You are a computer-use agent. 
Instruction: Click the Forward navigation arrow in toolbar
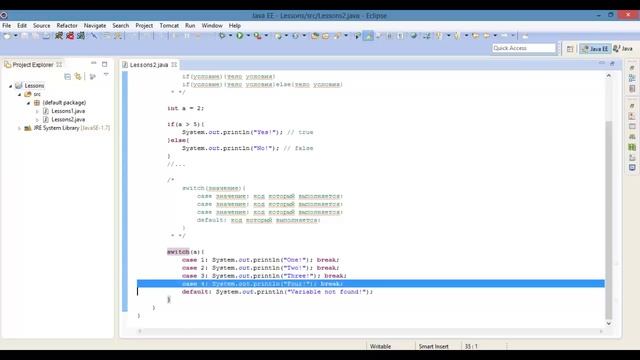tap(505, 36)
